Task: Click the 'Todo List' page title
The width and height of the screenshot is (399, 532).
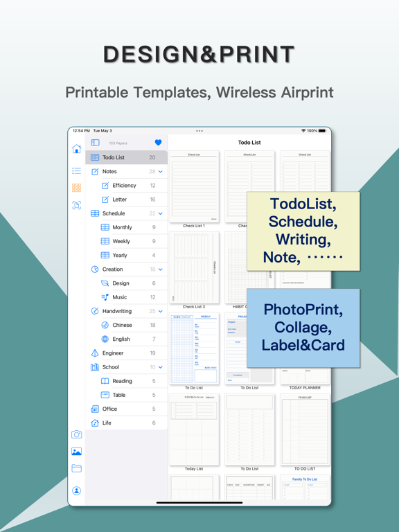Action: [x=249, y=143]
